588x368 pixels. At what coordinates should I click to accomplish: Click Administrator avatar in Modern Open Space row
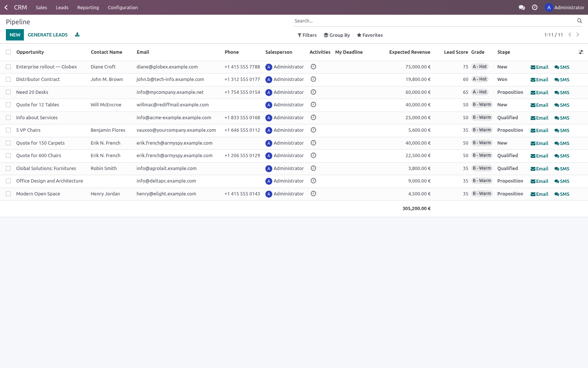(x=269, y=194)
